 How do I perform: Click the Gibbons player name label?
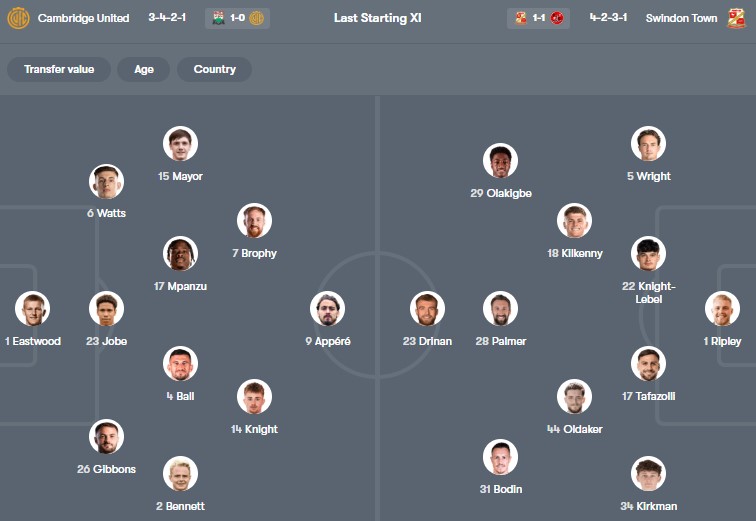point(106,469)
